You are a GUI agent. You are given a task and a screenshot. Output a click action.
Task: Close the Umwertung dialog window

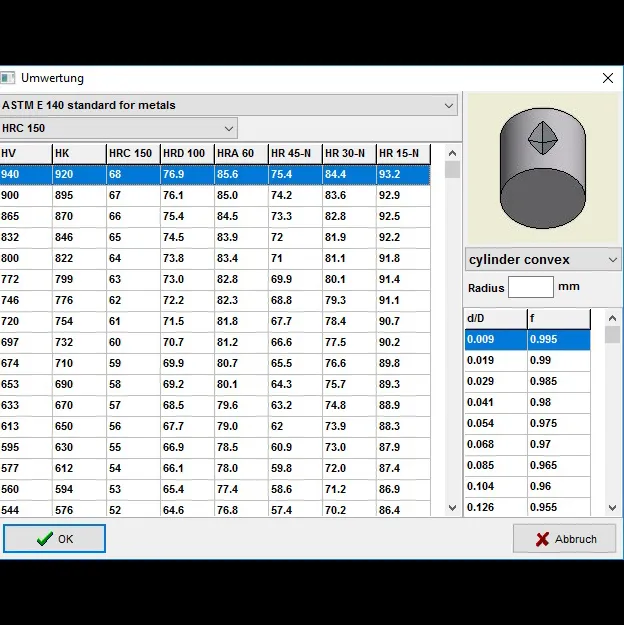point(607,78)
